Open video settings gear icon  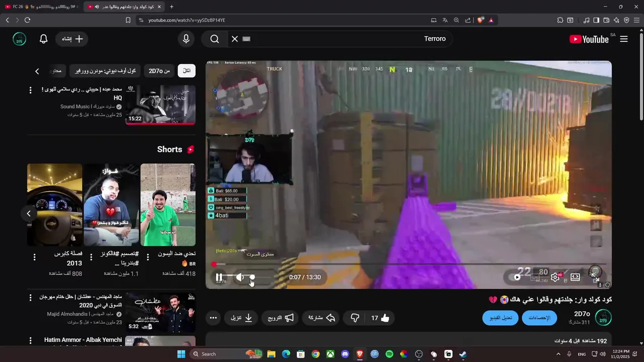(555, 277)
